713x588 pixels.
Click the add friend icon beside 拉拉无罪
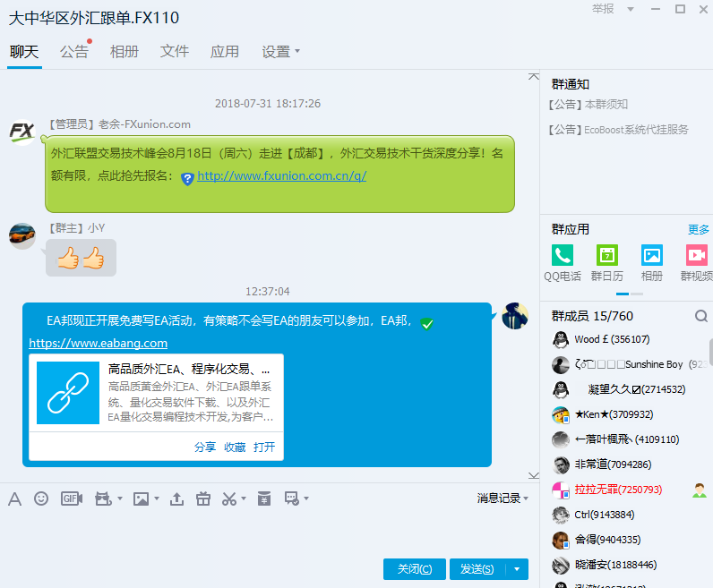[x=700, y=490]
